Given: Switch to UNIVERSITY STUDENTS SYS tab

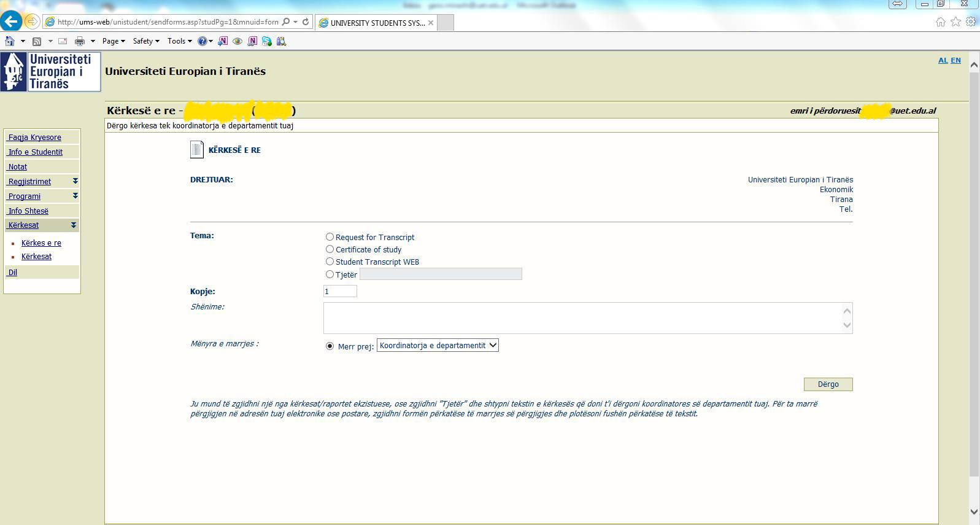Looking at the screenshot, I should (x=376, y=23).
